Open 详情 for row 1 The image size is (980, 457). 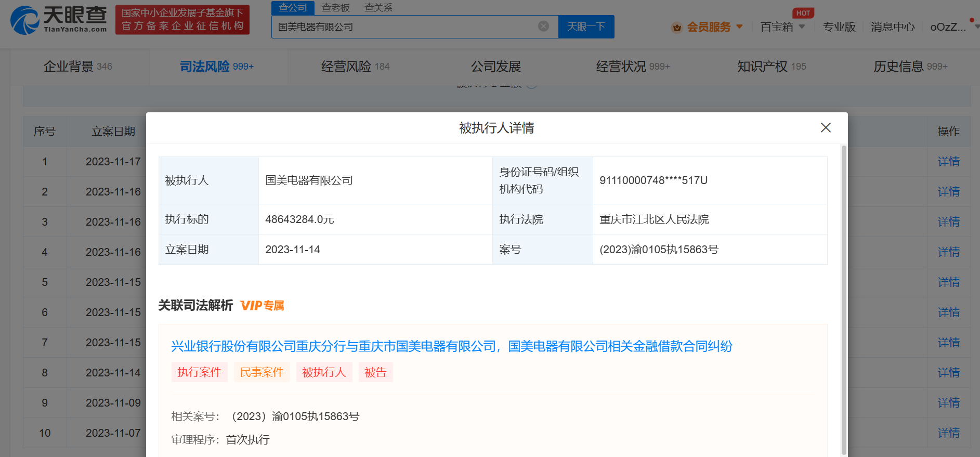[948, 162]
